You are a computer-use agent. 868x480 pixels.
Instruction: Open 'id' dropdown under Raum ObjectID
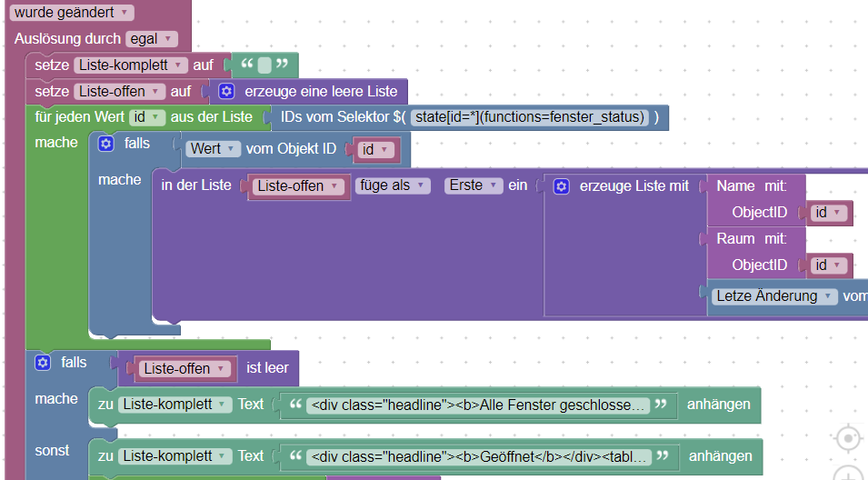click(x=828, y=265)
